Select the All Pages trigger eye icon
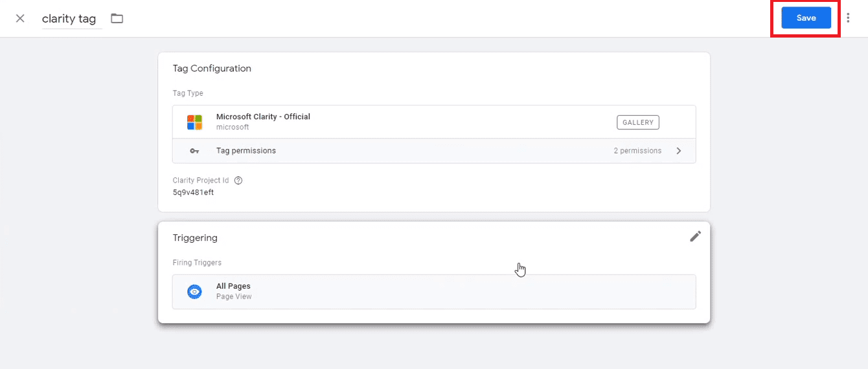Screen dimensions: 868x369 tap(194, 292)
